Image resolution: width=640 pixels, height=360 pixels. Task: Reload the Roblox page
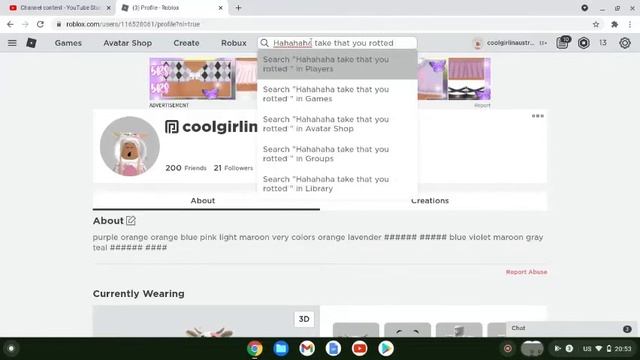[x=40, y=24]
